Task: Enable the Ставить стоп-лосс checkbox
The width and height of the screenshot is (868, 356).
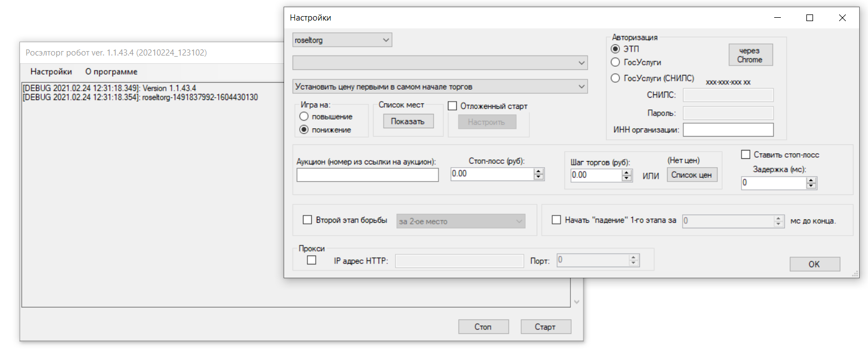Action: [745, 154]
